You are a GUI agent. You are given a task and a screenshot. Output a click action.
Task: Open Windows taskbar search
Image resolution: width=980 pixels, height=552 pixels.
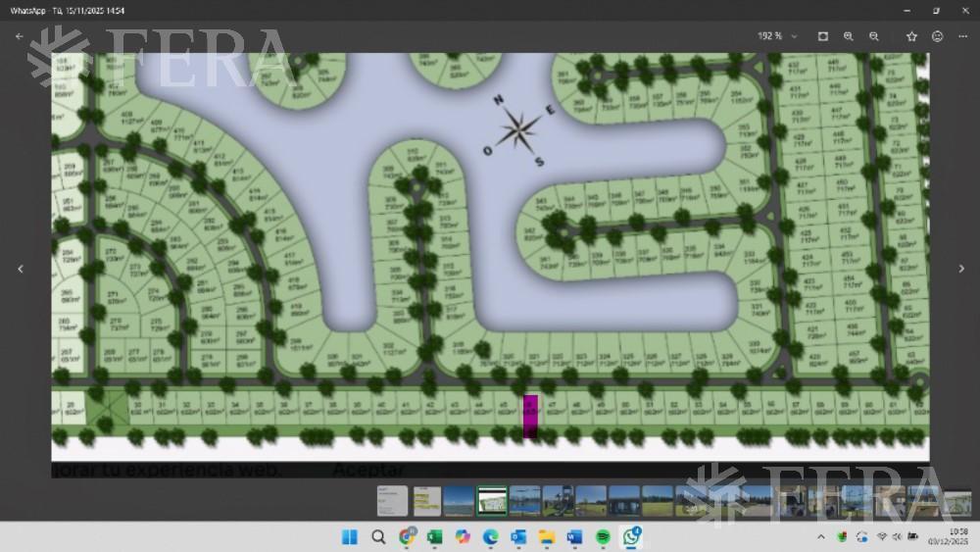[378, 537]
